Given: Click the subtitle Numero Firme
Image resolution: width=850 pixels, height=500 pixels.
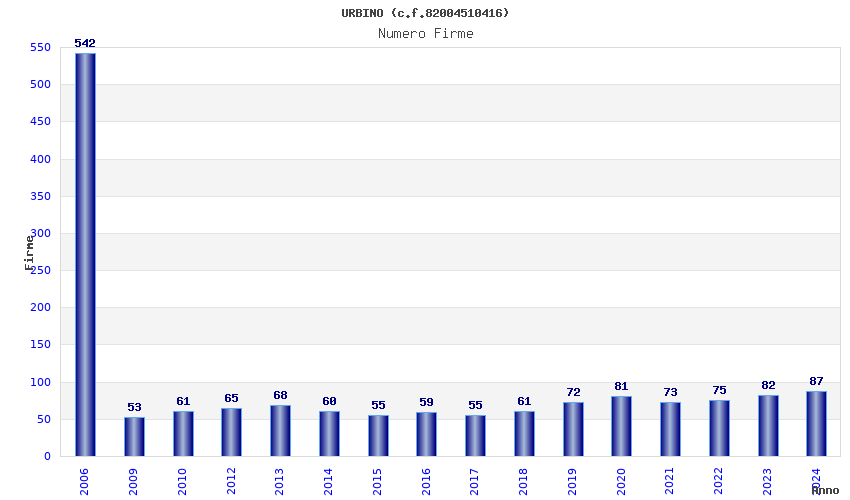Looking at the screenshot, I should click(x=426, y=34).
